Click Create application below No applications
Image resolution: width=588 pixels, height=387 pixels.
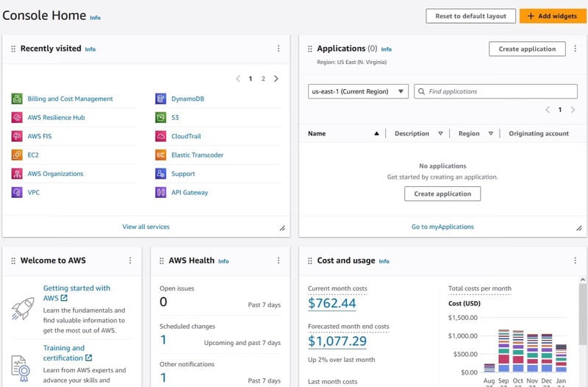[x=442, y=193]
